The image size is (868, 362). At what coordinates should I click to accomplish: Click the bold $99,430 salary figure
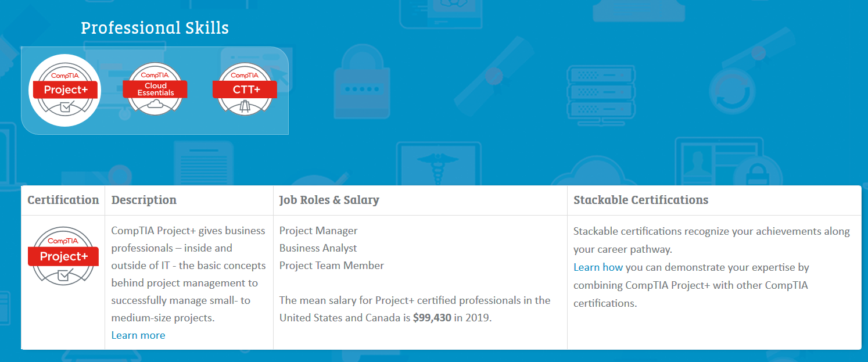(x=432, y=318)
